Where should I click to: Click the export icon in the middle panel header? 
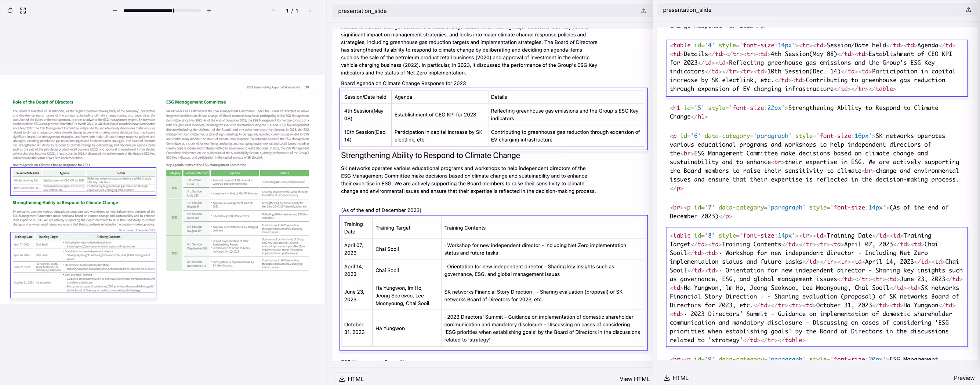[x=644, y=11]
